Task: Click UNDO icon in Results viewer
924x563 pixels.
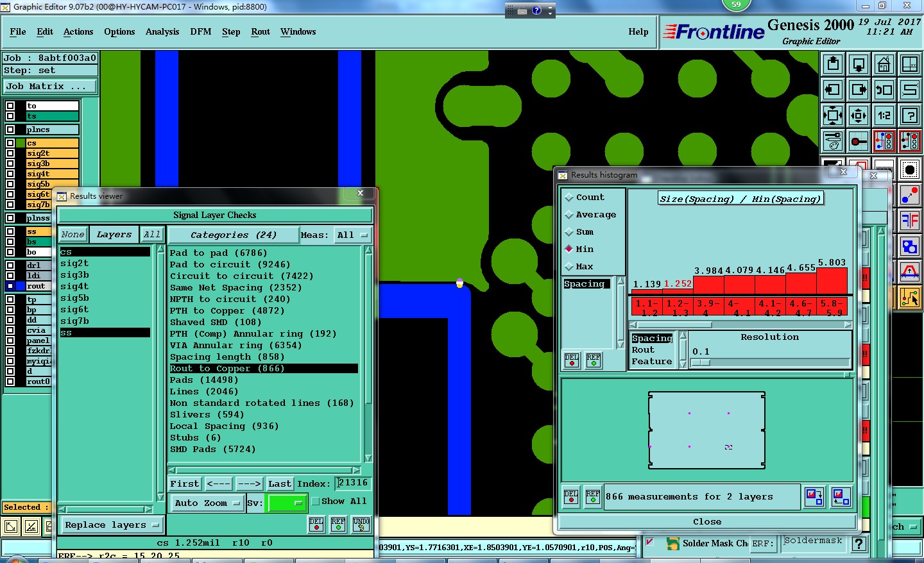Action: coord(361,525)
